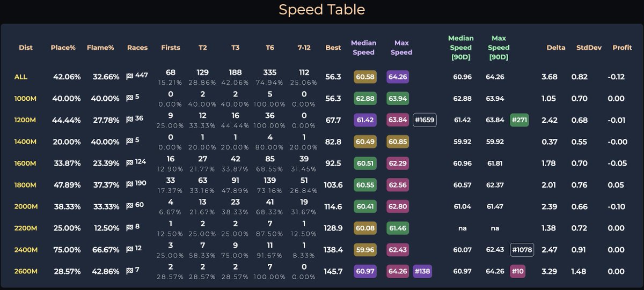The image size is (644, 290).
Task: Click the green Max Speed [90D] header
Action: click(x=499, y=48)
